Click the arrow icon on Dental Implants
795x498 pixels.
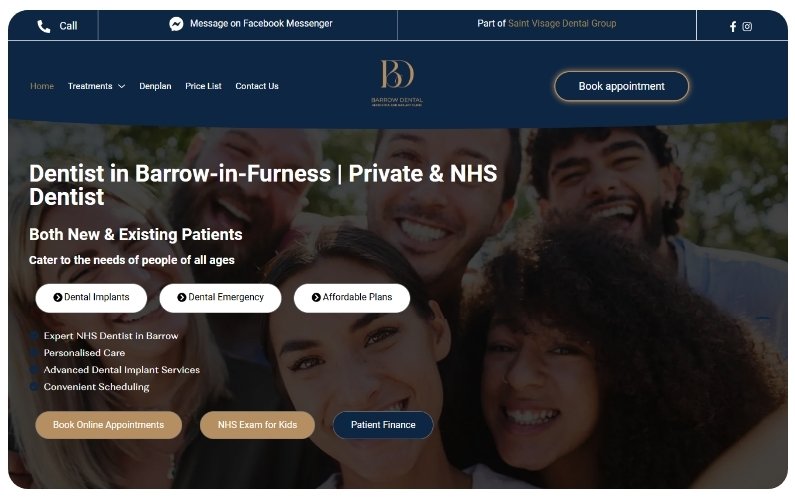coord(58,297)
